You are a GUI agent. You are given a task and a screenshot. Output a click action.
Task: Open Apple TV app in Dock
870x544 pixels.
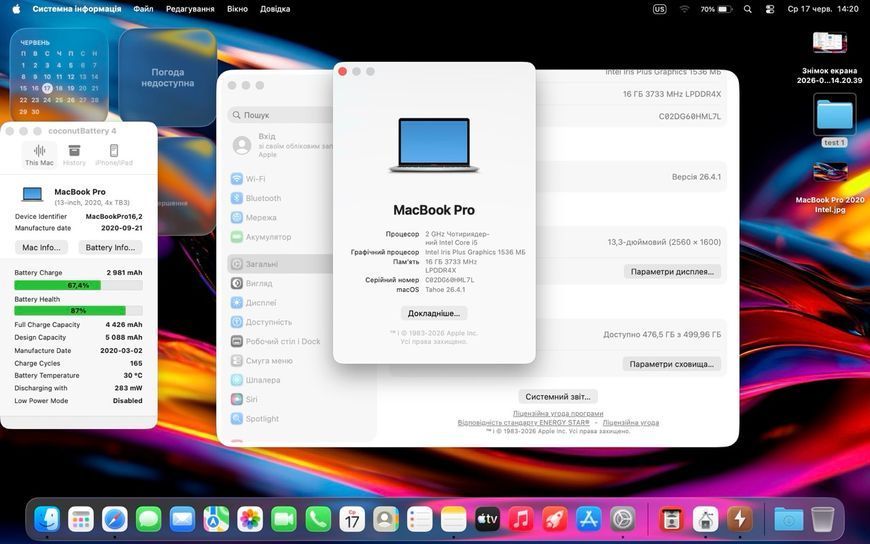coord(487,520)
